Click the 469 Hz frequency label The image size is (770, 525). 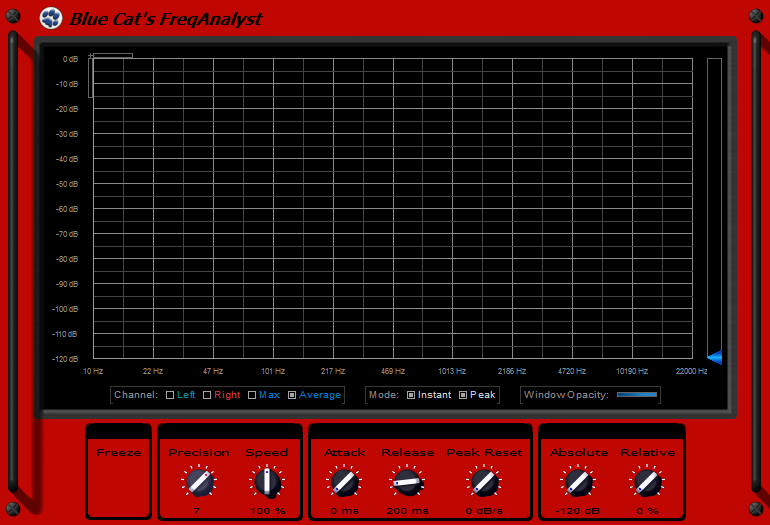(x=393, y=371)
